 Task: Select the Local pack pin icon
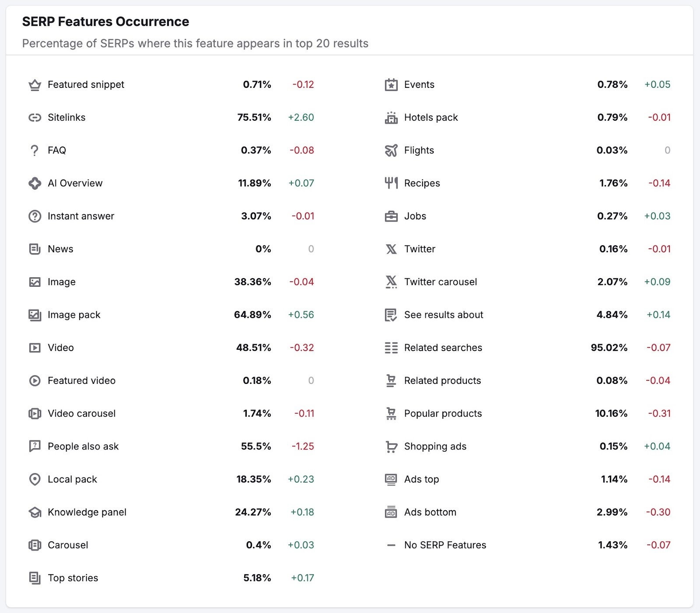pos(35,479)
